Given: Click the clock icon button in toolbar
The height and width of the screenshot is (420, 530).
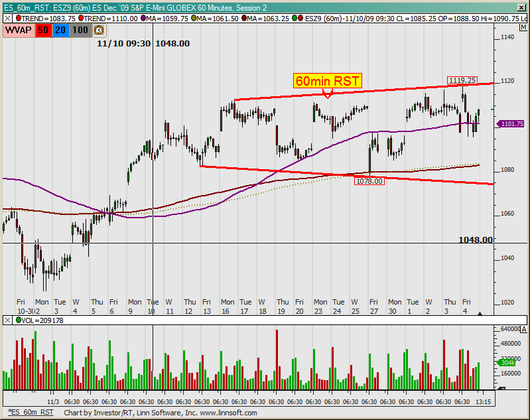Looking at the screenshot, I should 99,31.
